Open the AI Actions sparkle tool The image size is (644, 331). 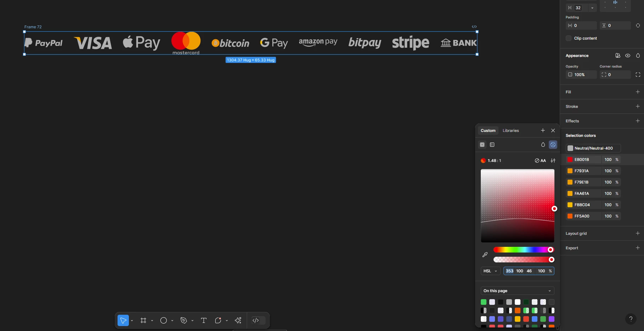click(238, 320)
